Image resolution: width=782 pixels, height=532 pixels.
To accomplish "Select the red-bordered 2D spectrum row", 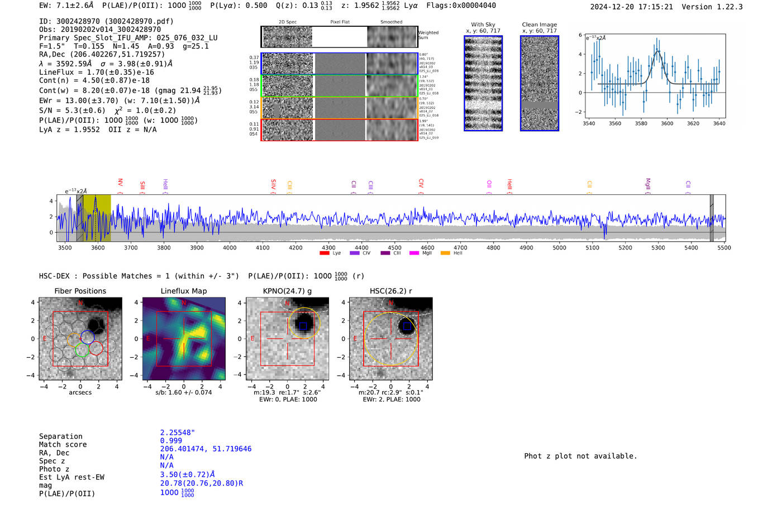I will pos(339,130).
